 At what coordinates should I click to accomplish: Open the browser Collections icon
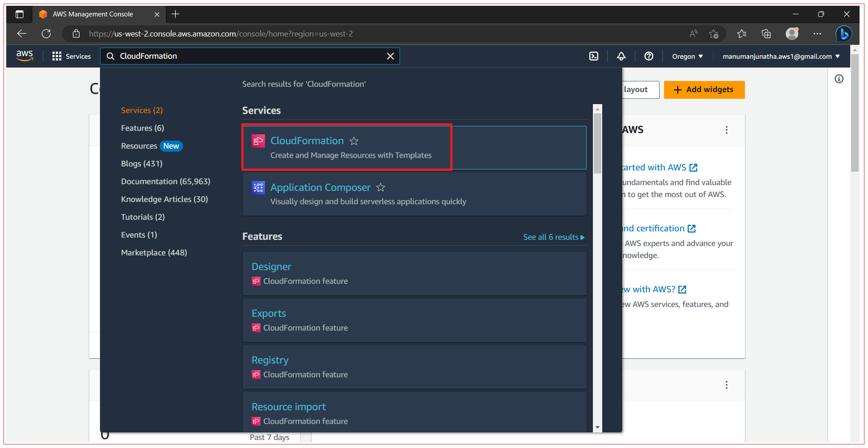[x=766, y=34]
